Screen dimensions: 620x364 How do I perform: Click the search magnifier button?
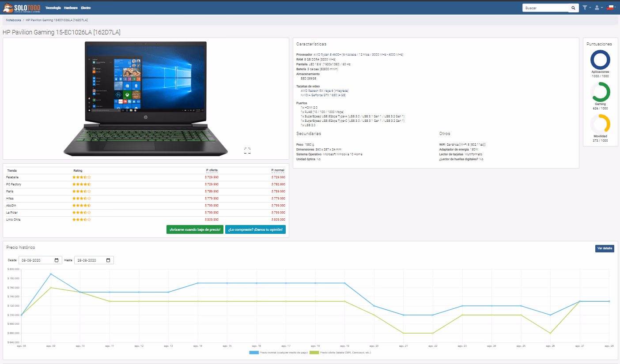pyautogui.click(x=573, y=8)
